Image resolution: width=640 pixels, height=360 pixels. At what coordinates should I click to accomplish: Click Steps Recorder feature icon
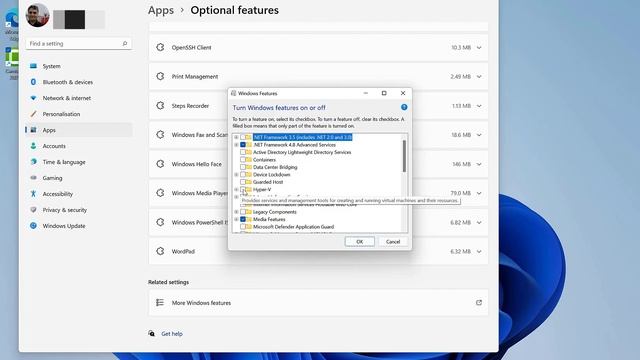(x=160, y=106)
